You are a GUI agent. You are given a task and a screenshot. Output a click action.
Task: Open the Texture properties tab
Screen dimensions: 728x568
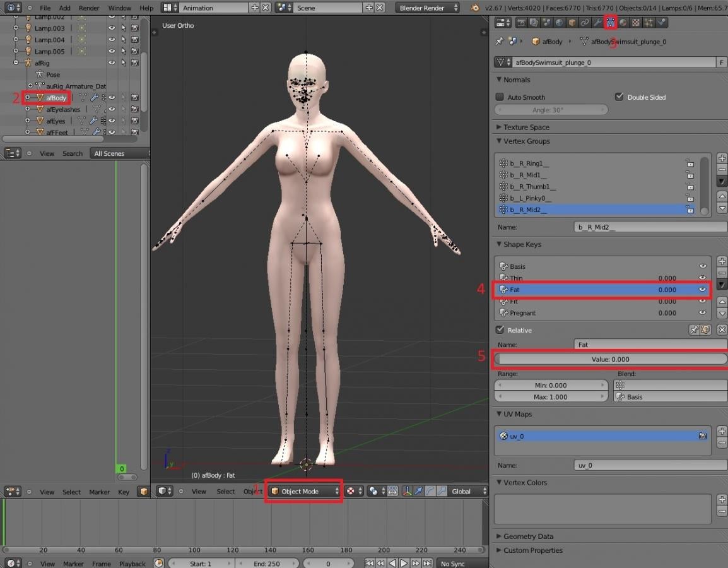coord(636,22)
